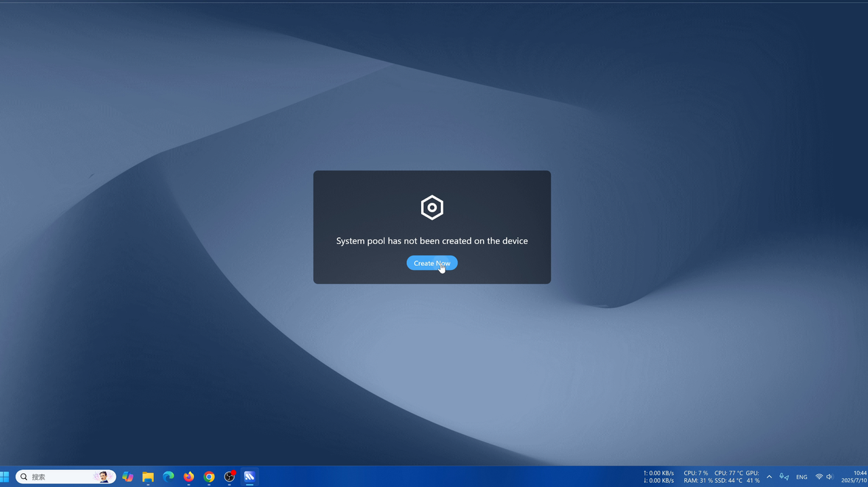Open the Wi-Fi network quick settings
Screen dimensions: 868x487
(819, 477)
